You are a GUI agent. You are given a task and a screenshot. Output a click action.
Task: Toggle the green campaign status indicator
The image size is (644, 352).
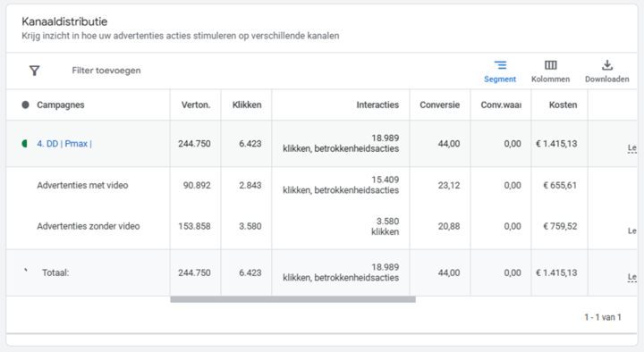coord(25,144)
